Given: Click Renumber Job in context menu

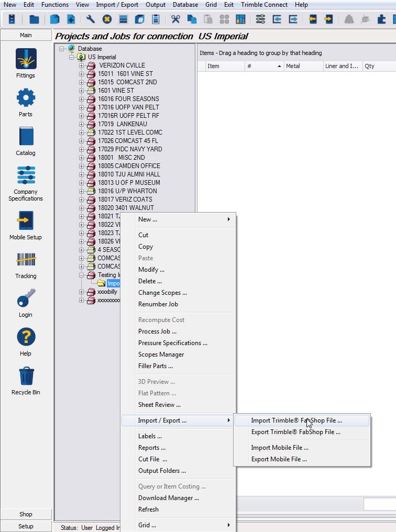Looking at the screenshot, I should coord(158,304).
